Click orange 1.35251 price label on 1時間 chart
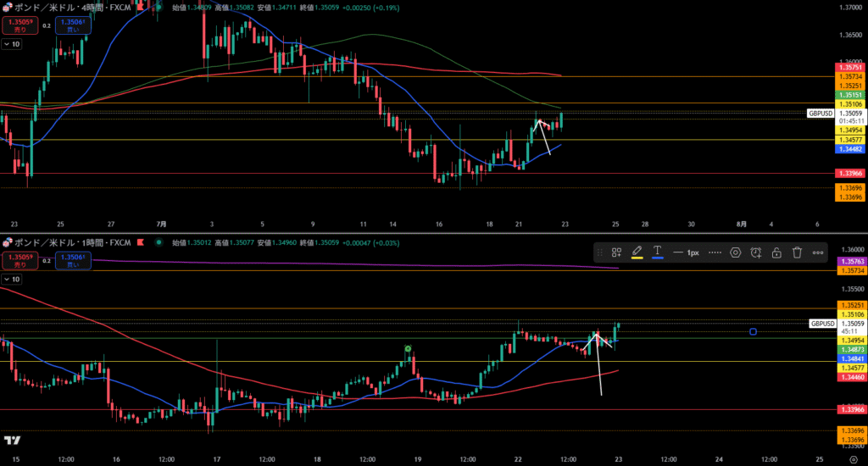This screenshot has width=868, height=466. click(853, 306)
